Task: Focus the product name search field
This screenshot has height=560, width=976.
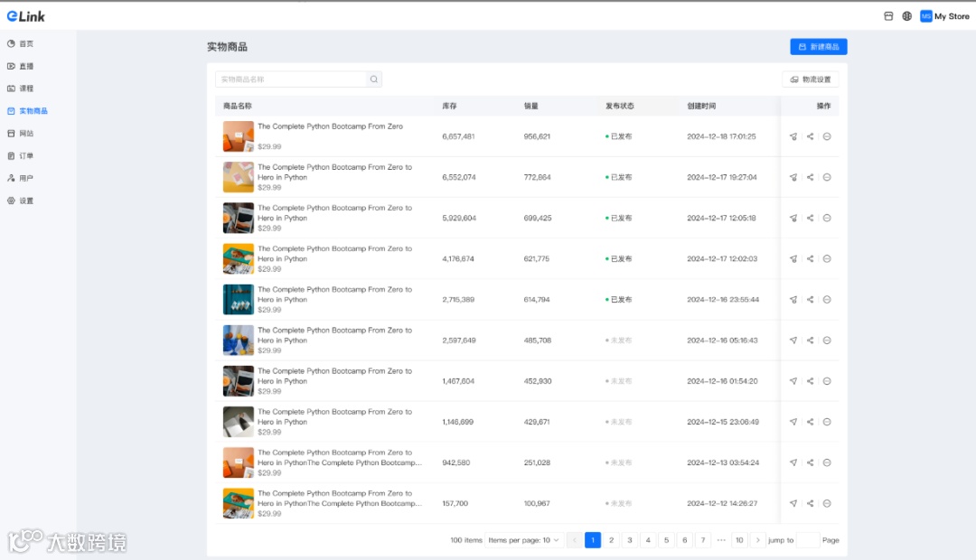Action: tap(291, 79)
